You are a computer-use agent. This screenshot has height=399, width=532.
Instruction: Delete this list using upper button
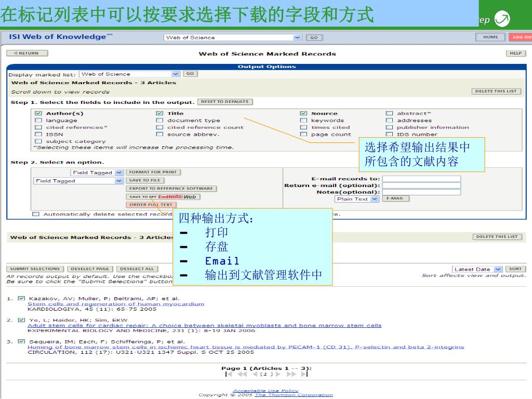(496, 91)
